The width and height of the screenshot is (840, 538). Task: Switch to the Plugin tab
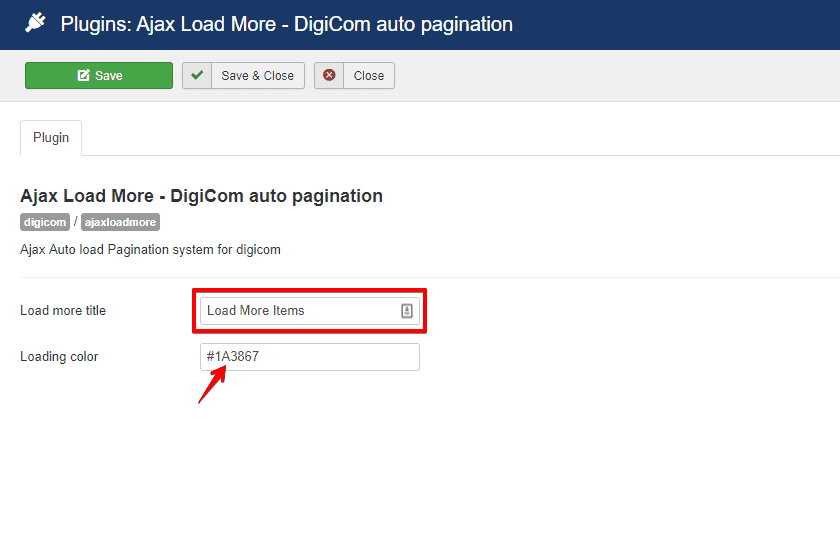tap(51, 138)
